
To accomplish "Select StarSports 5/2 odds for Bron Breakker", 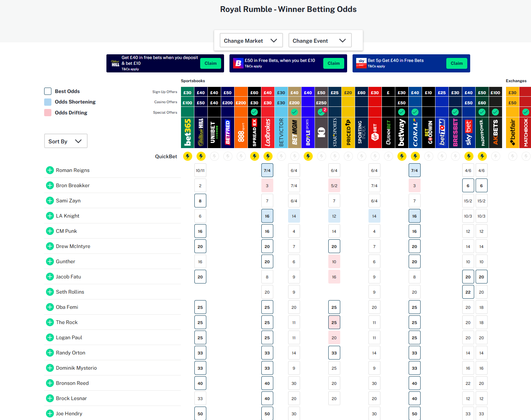I will tap(334, 186).
